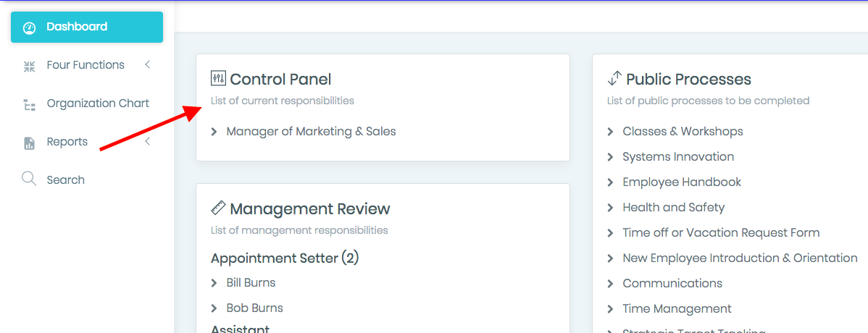
Task: Click the Control Panel sliders icon
Action: [x=218, y=78]
